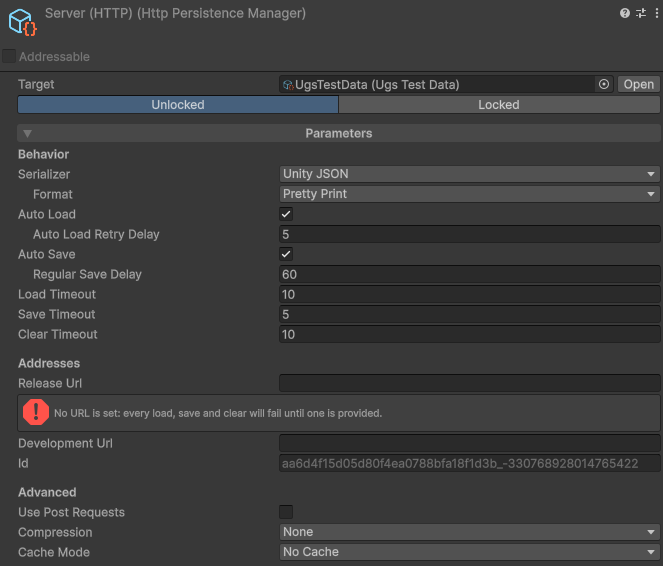The image size is (663, 566).
Task: Toggle the Addressable checkbox
Action: click(x=9, y=56)
